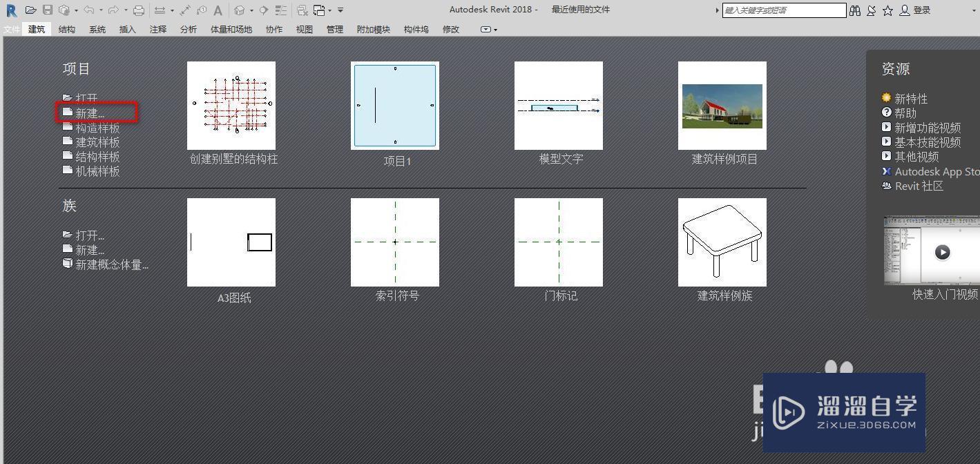This screenshot has height=464, width=980.
Task: Open the Default 3D View house icon
Action: click(x=238, y=10)
